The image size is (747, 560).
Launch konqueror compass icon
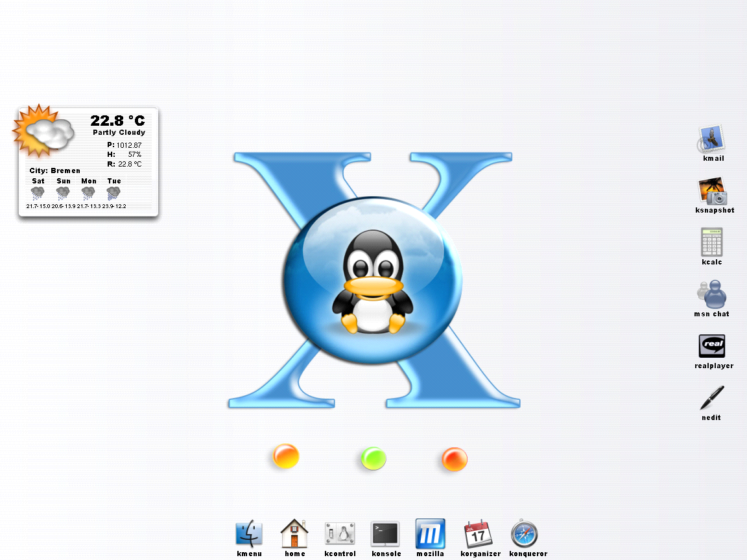click(524, 534)
